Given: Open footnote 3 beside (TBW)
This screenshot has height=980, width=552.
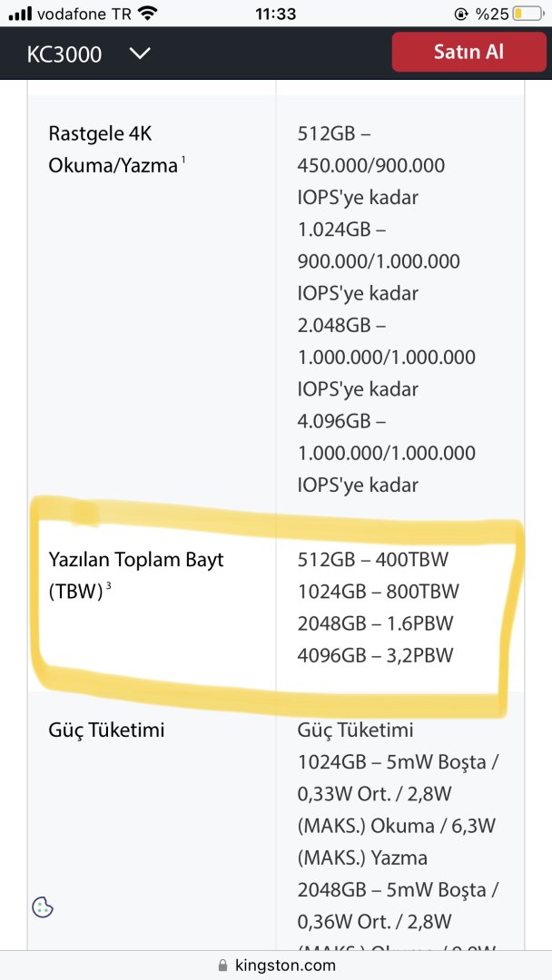Looking at the screenshot, I should [x=109, y=585].
